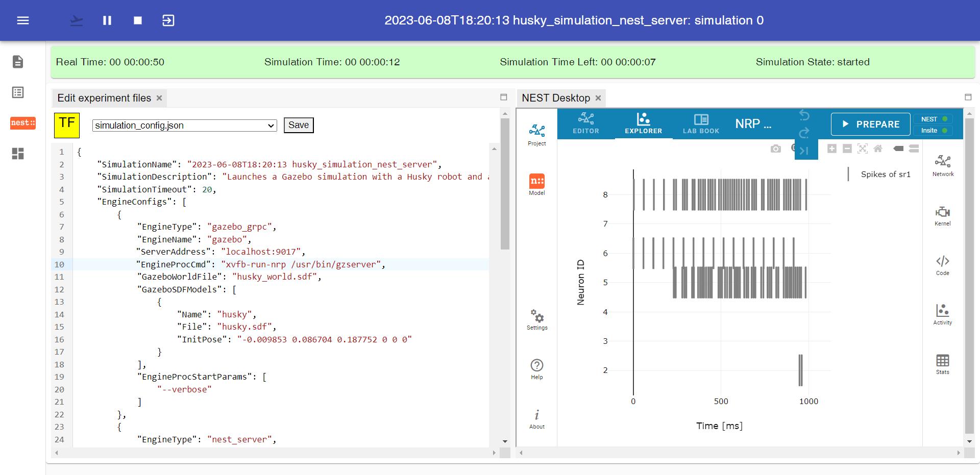
Task: Click the Real Time readout
Action: pyautogui.click(x=110, y=62)
